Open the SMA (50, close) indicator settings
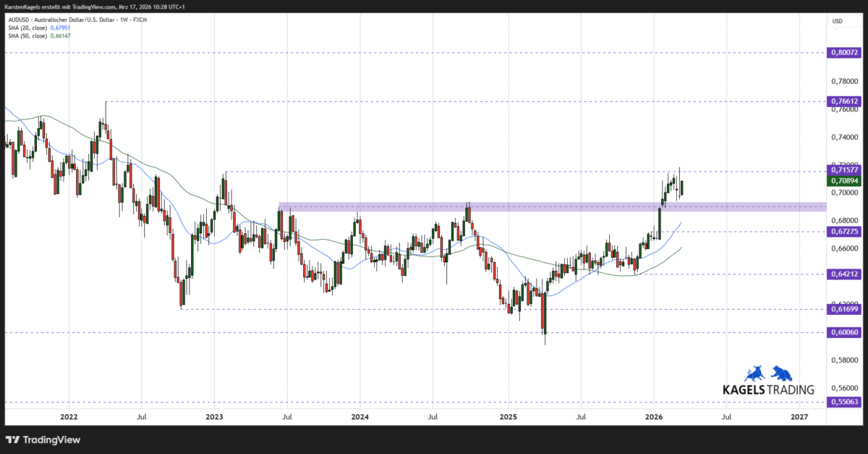The height and width of the screenshot is (454, 868). (27, 35)
